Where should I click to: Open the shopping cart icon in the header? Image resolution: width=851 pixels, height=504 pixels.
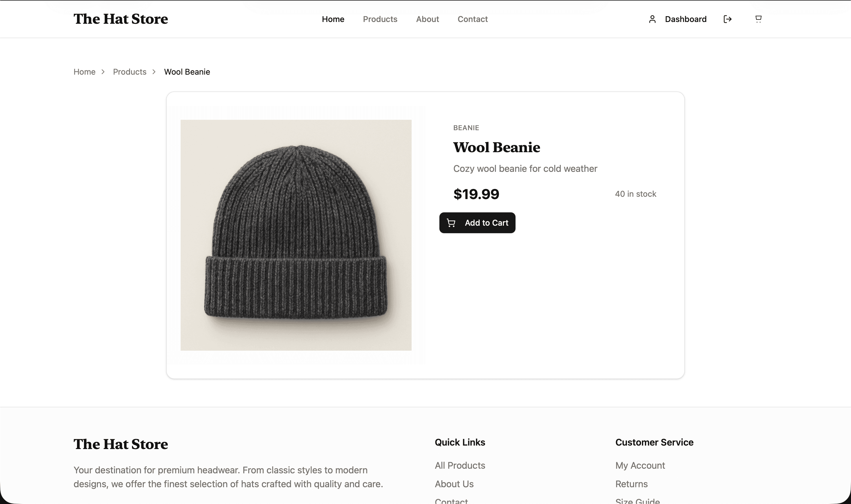pyautogui.click(x=758, y=19)
